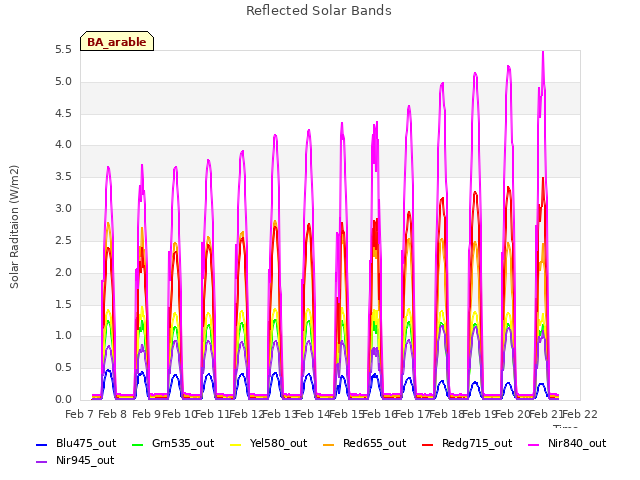
Task: Click the 4.5 y-axis tick label
Action: pyautogui.click(x=63, y=113)
